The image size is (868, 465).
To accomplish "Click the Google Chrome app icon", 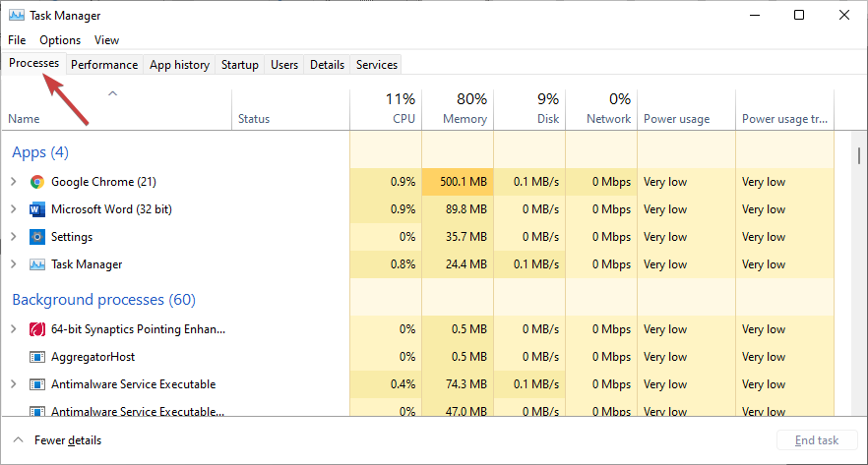I will 37,182.
